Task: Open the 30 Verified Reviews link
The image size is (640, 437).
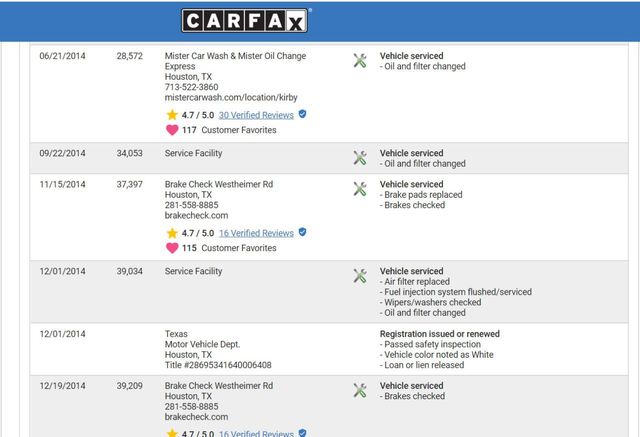Action: coord(256,115)
